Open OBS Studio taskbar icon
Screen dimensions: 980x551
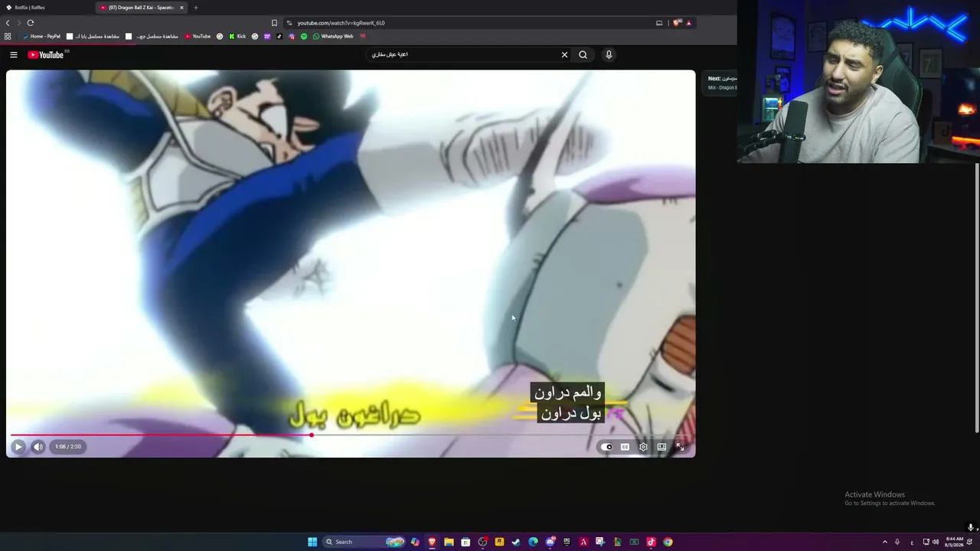pyautogui.click(x=482, y=542)
